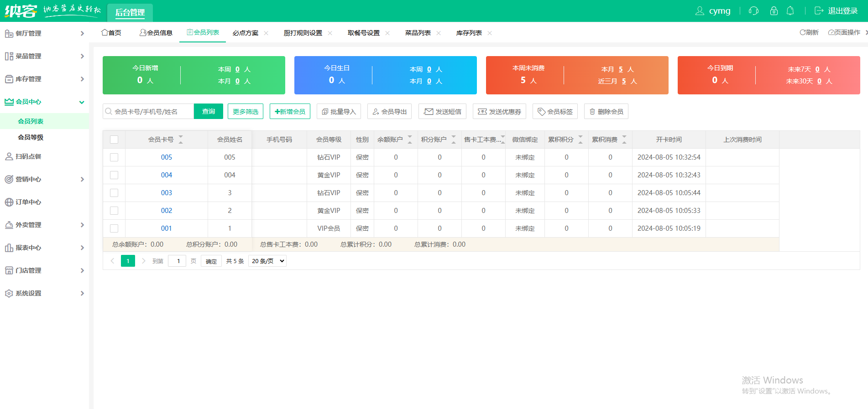Toggle the select-all header checkbox

114,140
